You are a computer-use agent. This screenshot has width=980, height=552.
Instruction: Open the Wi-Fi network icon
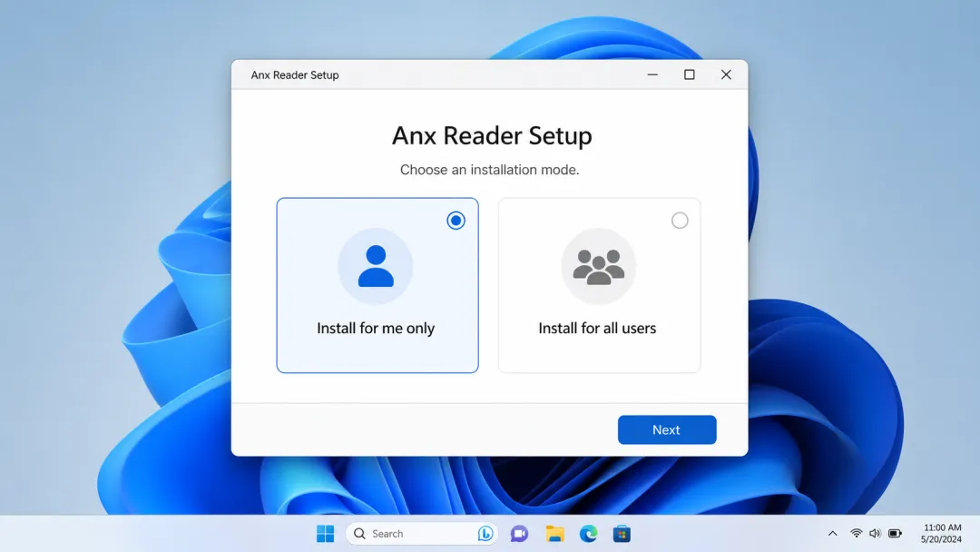[857, 533]
